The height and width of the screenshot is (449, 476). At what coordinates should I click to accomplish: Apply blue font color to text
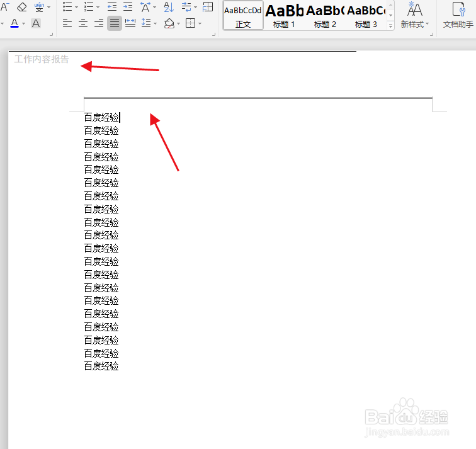[x=14, y=23]
